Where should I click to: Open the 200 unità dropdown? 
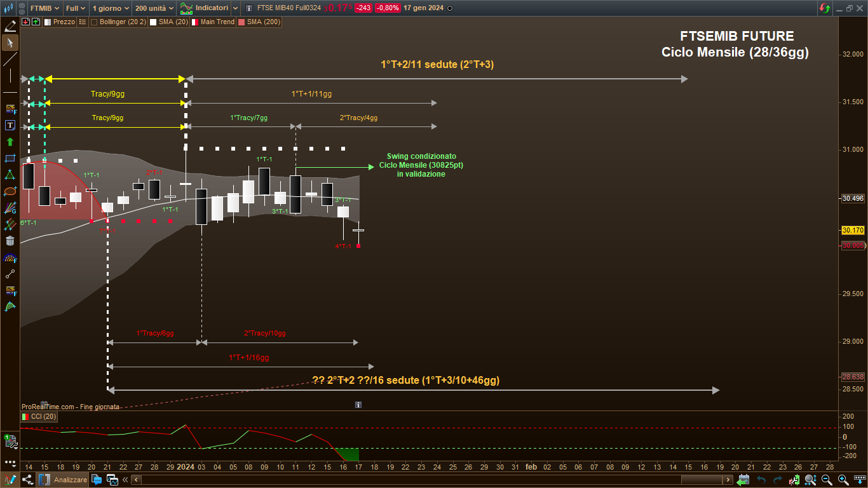coord(154,8)
